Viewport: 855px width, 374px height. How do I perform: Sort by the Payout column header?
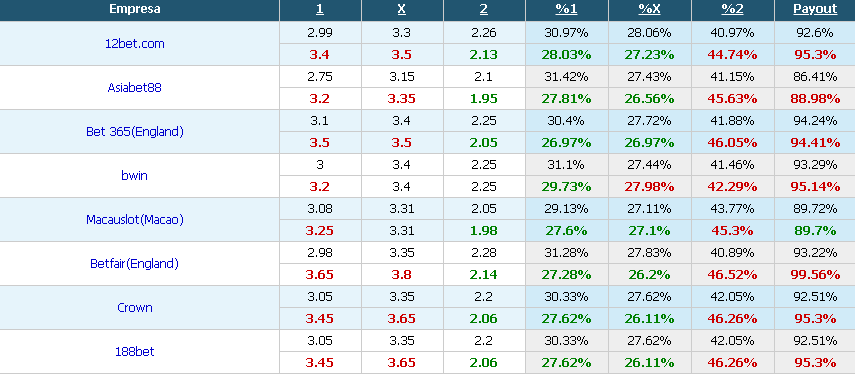[x=815, y=9]
